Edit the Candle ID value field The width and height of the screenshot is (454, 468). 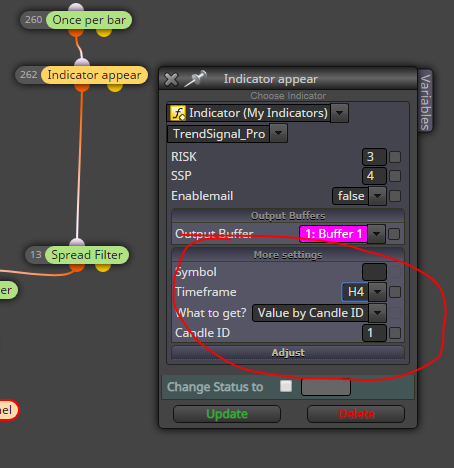[x=374, y=333]
